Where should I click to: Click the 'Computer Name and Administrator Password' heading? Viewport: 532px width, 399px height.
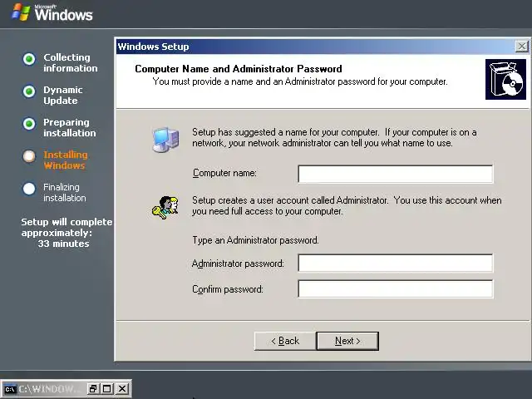pyautogui.click(x=239, y=69)
